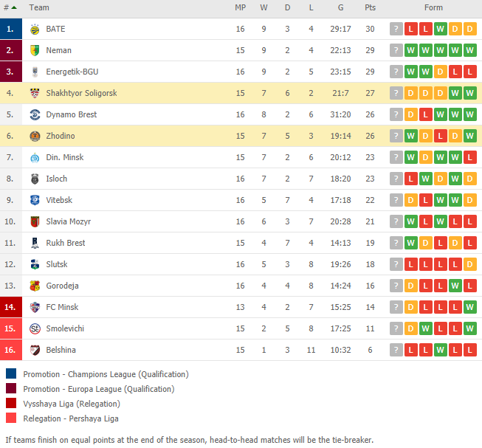The height and width of the screenshot is (448, 482).
Task: Sort standings by MP column header
Action: click(x=241, y=7)
